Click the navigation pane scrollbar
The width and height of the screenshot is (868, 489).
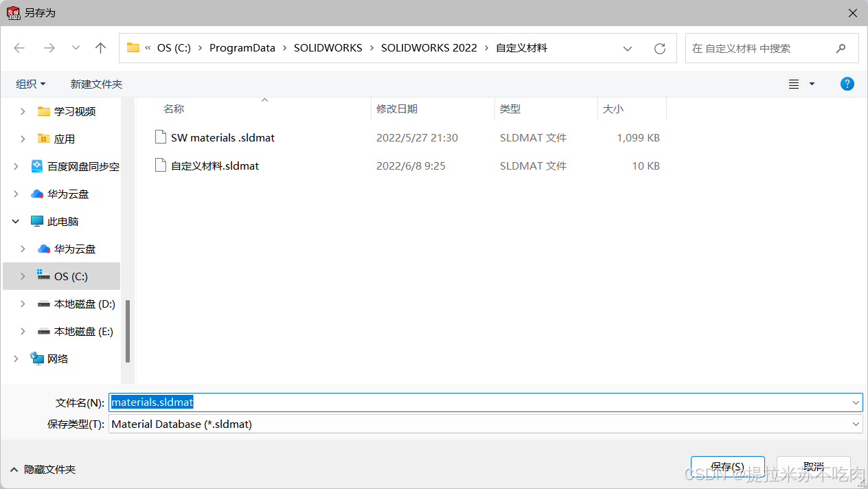128,331
